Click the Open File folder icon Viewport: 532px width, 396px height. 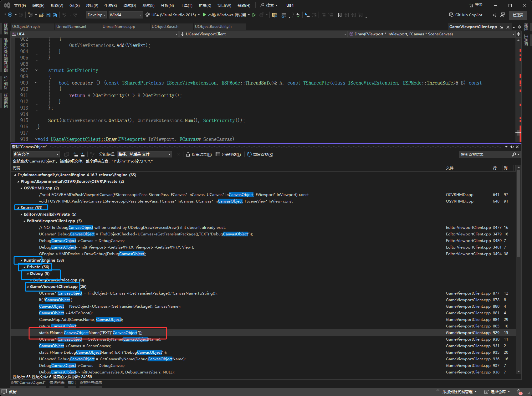tap(41, 15)
